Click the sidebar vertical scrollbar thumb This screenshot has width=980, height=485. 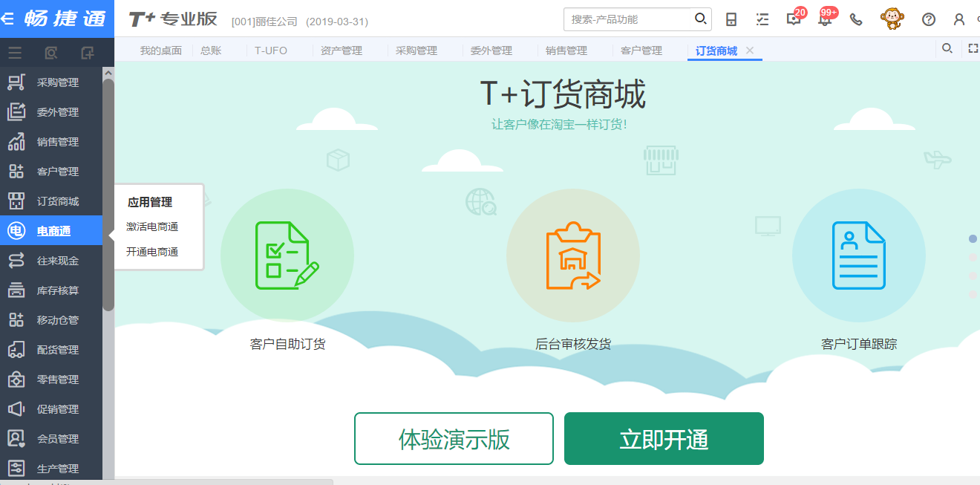(x=108, y=195)
